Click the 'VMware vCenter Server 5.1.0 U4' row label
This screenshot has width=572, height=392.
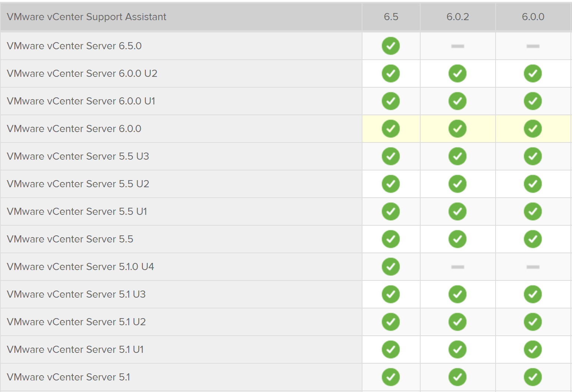[x=80, y=267]
